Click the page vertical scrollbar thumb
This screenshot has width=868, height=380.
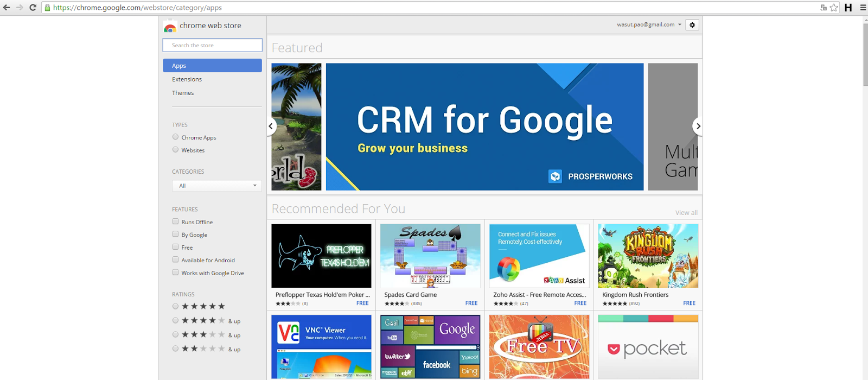865,54
